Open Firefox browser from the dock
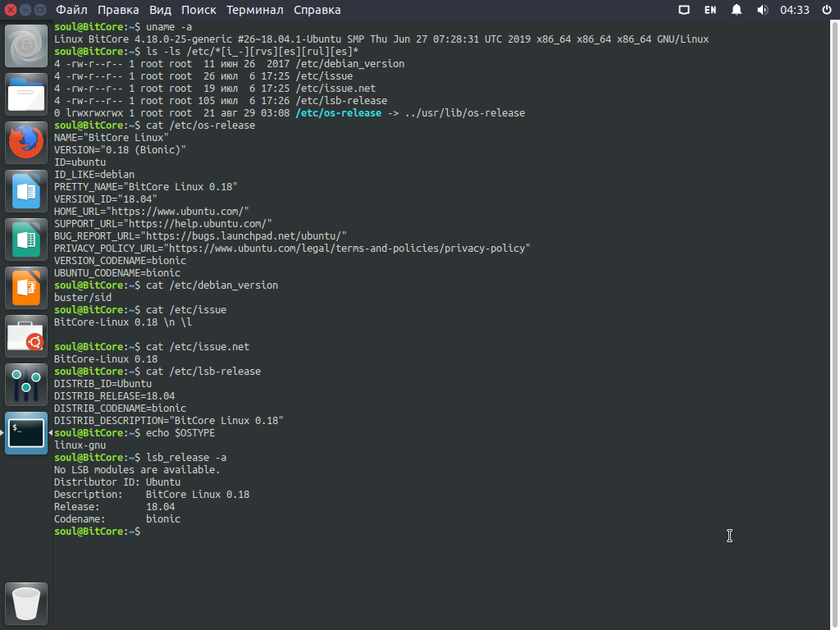This screenshot has width=840, height=630. [25, 143]
